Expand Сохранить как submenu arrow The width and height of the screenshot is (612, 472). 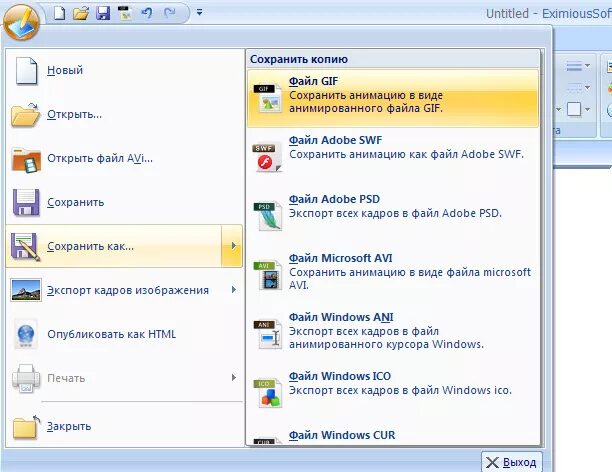coord(233,246)
